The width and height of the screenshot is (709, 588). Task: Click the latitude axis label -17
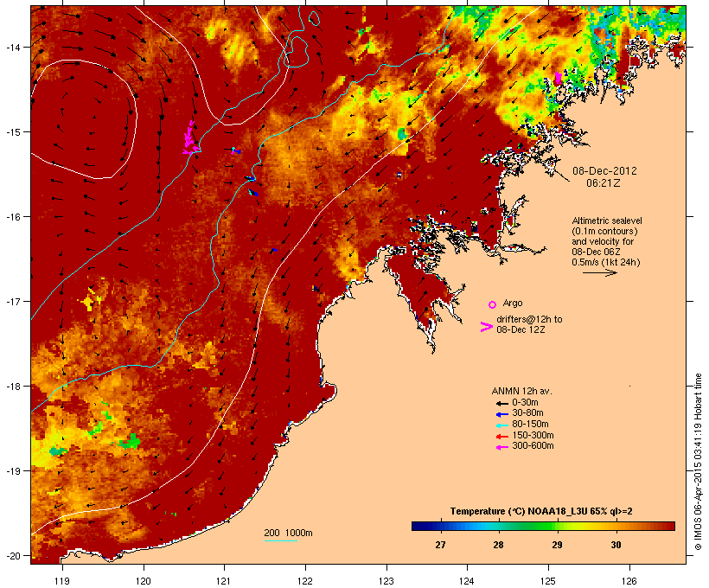tap(12, 301)
